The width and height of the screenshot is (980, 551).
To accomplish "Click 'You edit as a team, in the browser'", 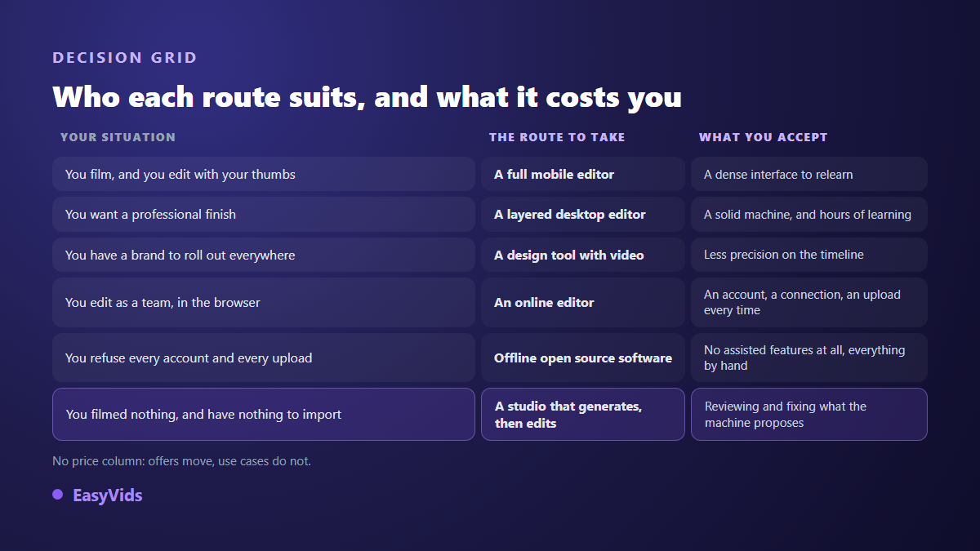I will (x=264, y=302).
